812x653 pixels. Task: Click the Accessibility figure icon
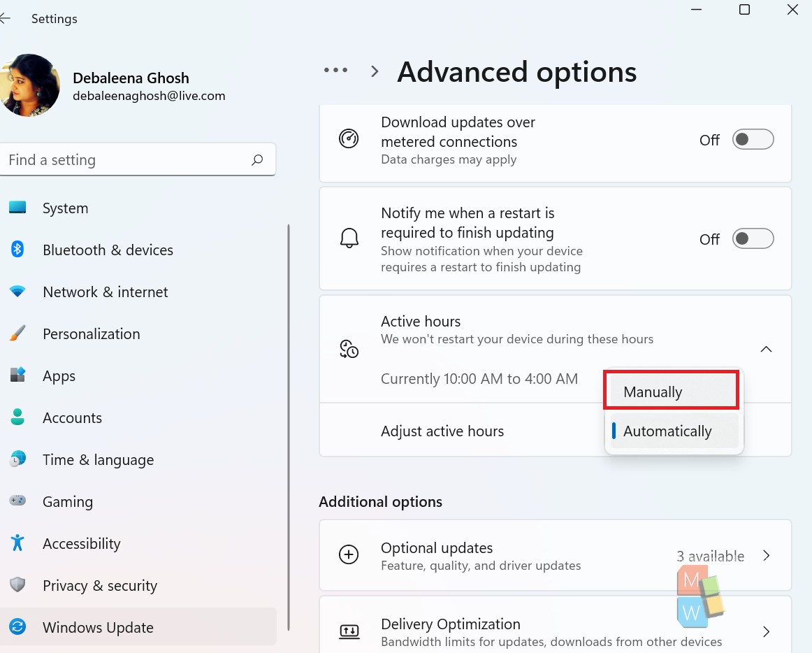click(x=17, y=543)
